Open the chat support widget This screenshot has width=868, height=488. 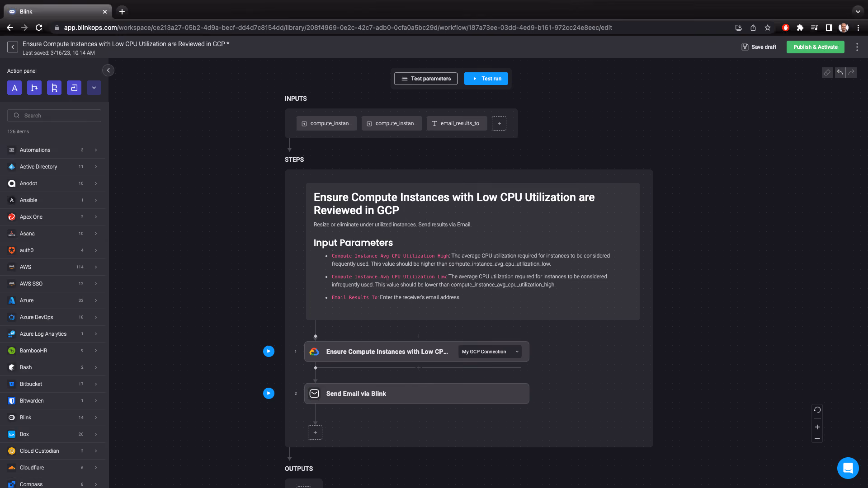848,468
